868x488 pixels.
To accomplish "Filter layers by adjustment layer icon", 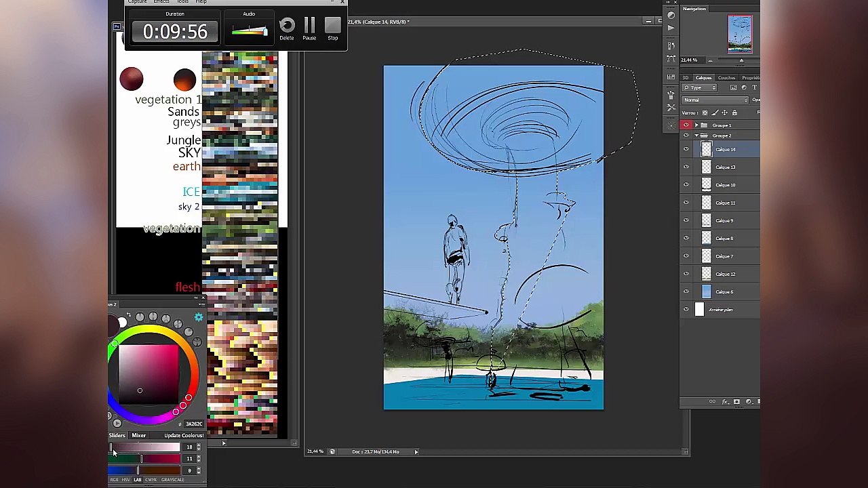I will tap(744, 88).
